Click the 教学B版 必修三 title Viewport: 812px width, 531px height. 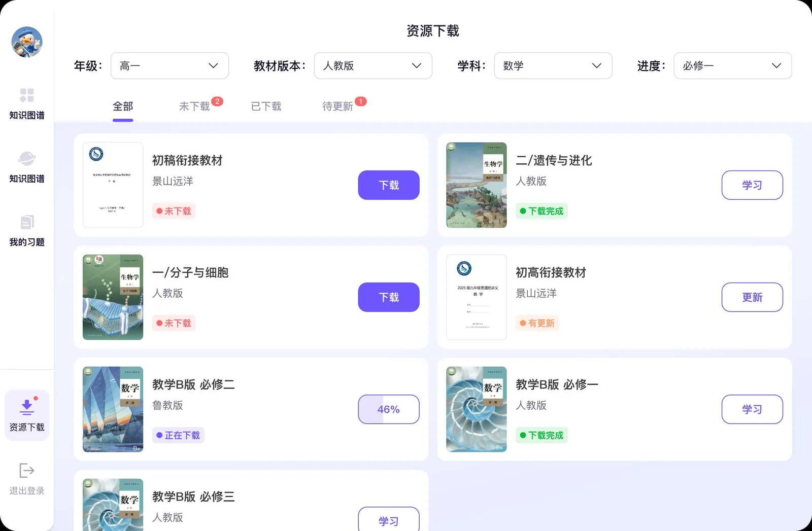coord(193,497)
